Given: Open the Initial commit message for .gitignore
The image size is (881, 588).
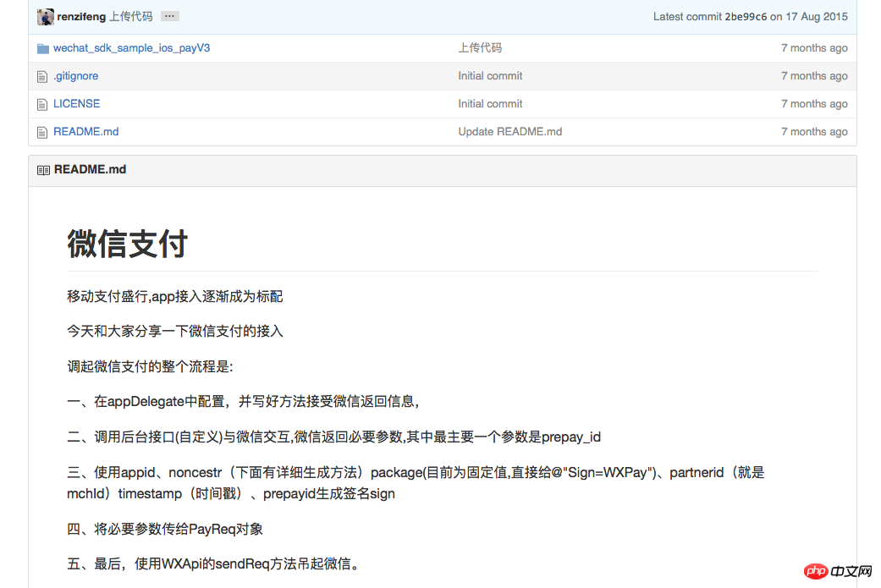Looking at the screenshot, I should point(490,76).
